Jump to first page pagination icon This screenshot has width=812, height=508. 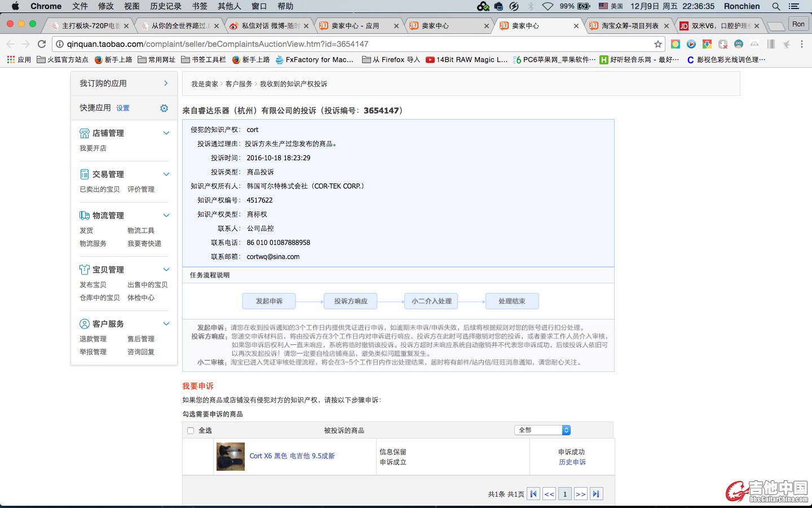tap(533, 494)
